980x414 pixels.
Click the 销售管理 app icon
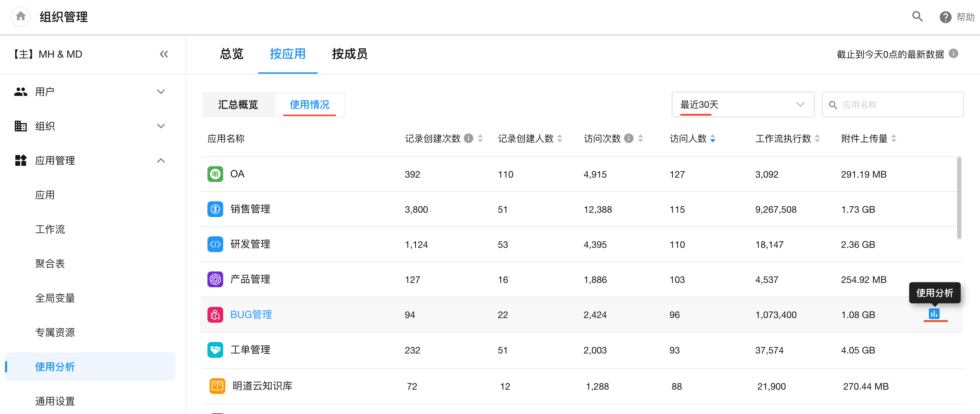[x=215, y=210]
